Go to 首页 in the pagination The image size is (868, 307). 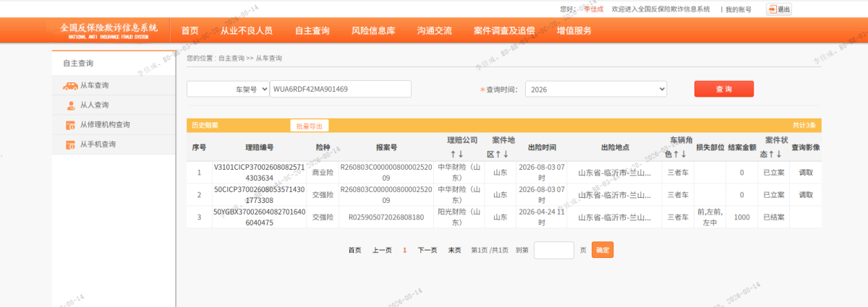(354, 250)
